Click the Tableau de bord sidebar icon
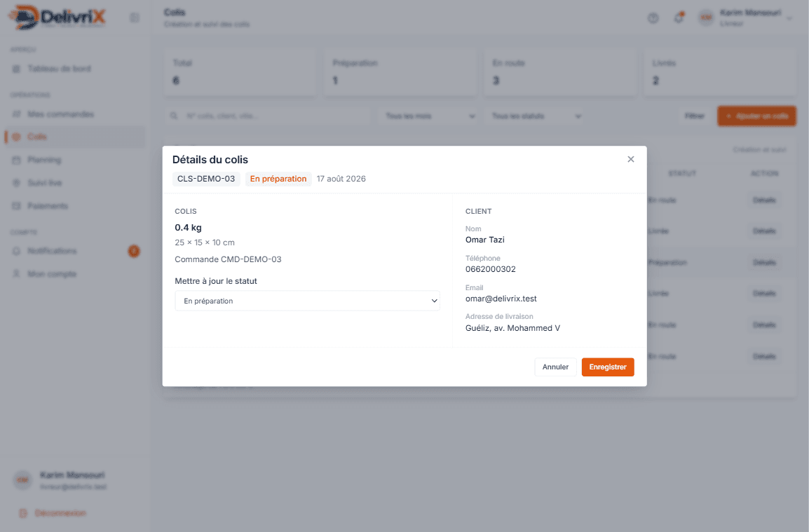 [17, 69]
